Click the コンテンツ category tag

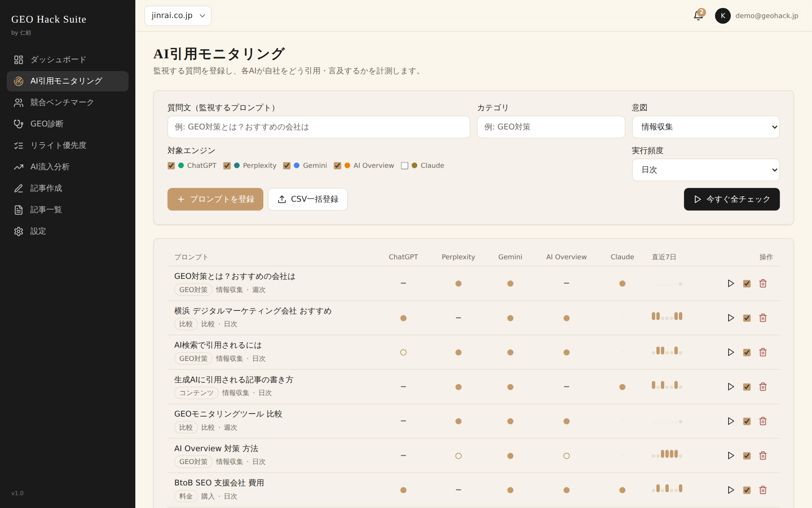point(196,393)
